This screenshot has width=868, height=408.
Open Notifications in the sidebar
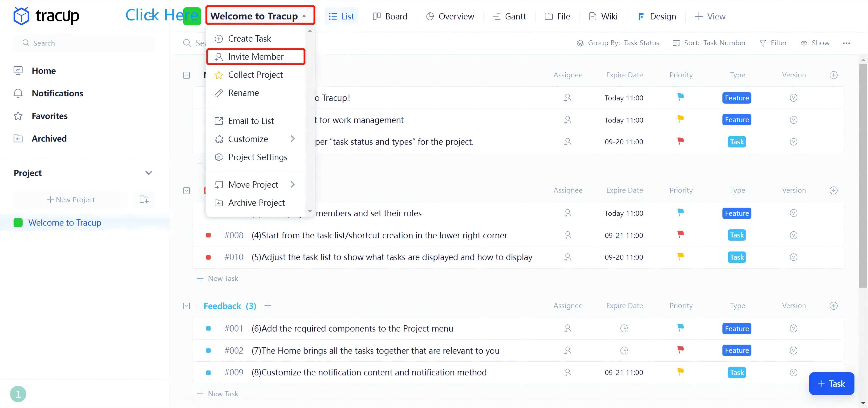[57, 93]
